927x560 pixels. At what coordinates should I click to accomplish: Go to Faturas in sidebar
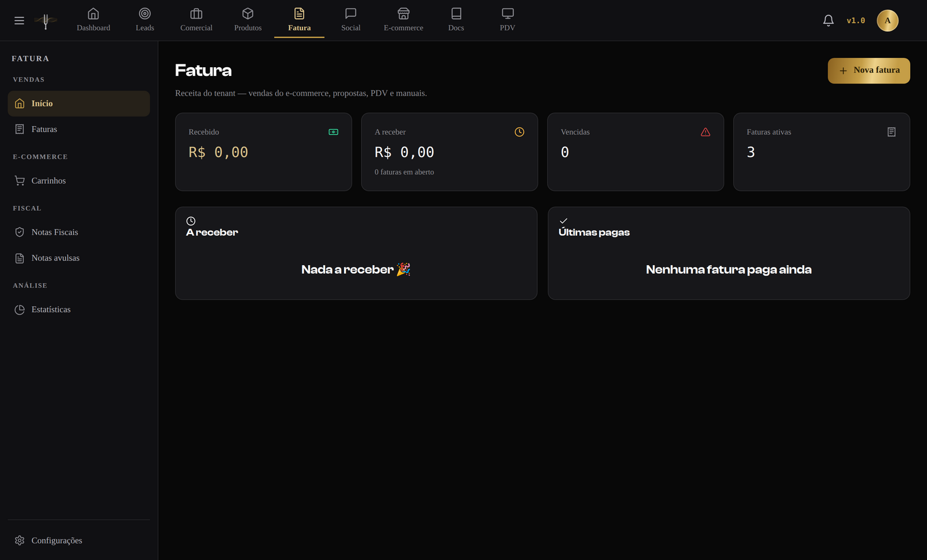[79, 129]
